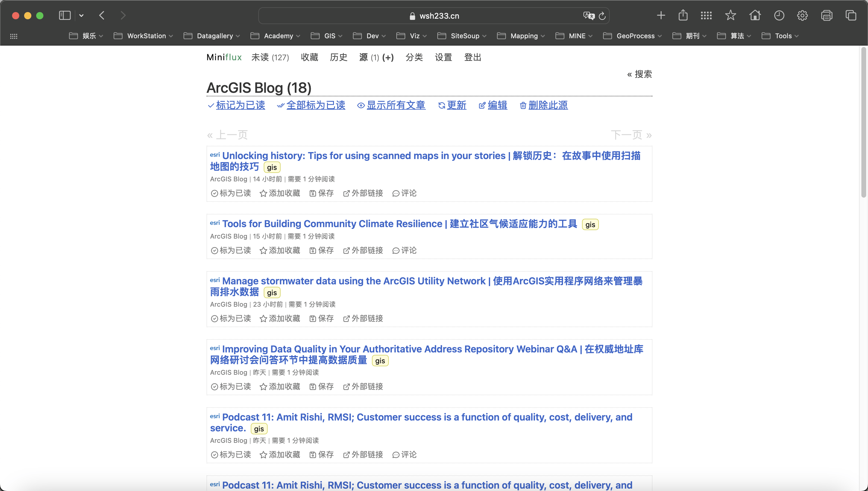Open the 收藏 starred menu
This screenshot has height=491, width=868.
pos(309,57)
